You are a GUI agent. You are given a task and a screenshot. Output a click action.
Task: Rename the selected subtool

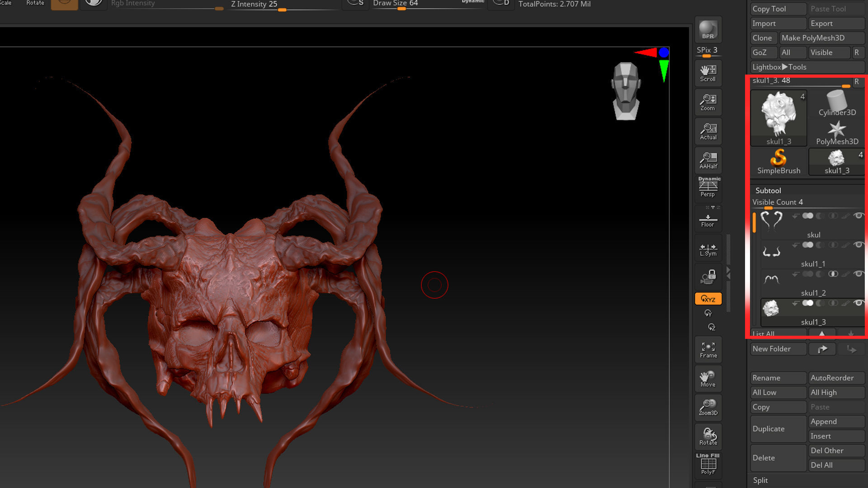(x=778, y=378)
